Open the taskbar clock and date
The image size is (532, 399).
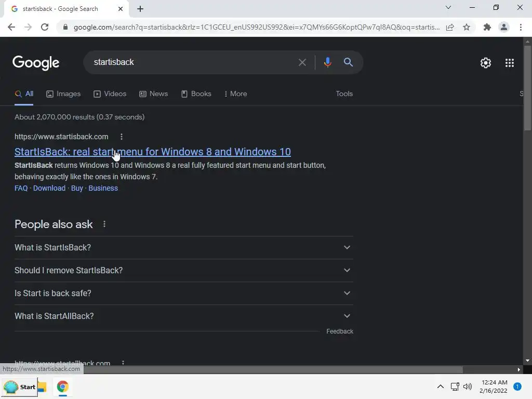pyautogui.click(x=494, y=387)
